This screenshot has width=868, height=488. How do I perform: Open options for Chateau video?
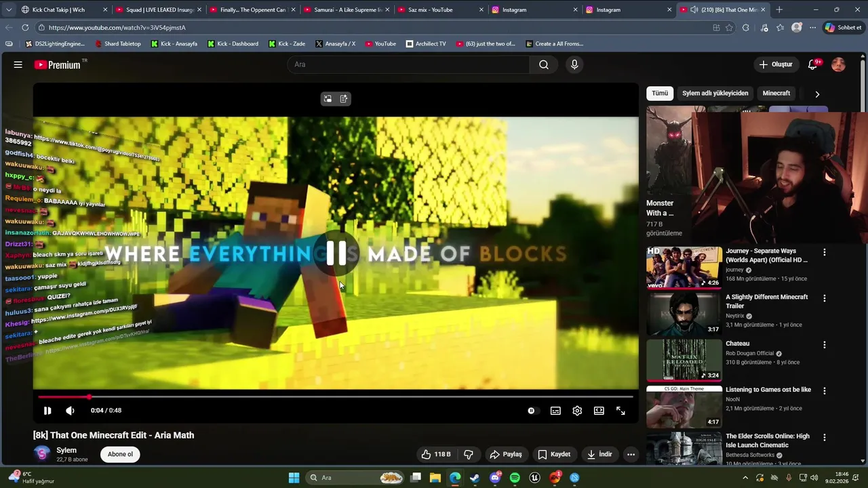click(825, 344)
